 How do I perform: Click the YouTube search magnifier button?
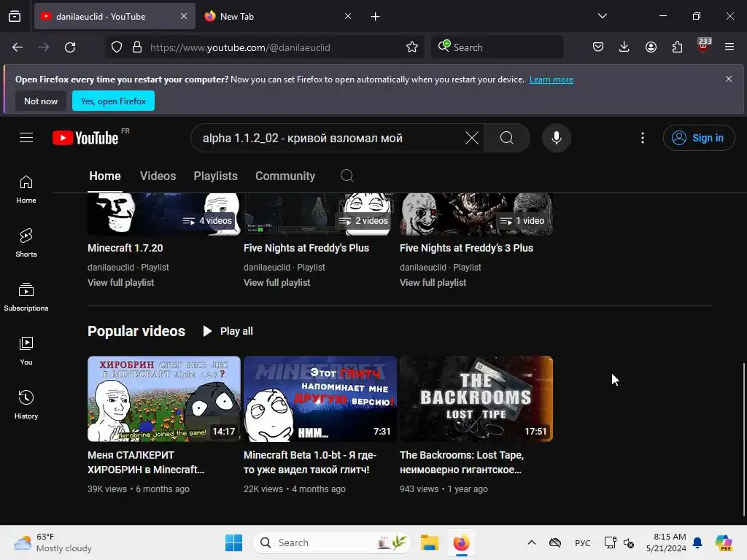coord(507,138)
